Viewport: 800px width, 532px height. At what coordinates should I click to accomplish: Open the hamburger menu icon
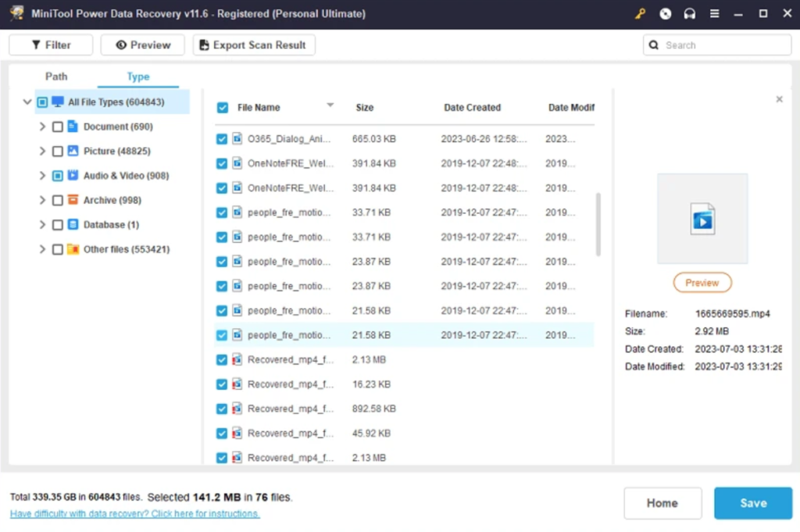[714, 14]
